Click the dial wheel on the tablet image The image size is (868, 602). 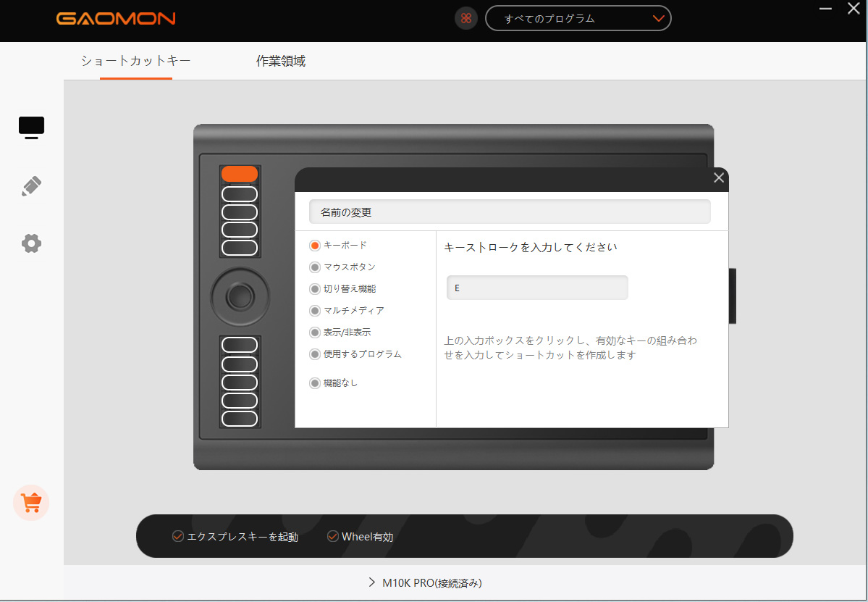(239, 296)
